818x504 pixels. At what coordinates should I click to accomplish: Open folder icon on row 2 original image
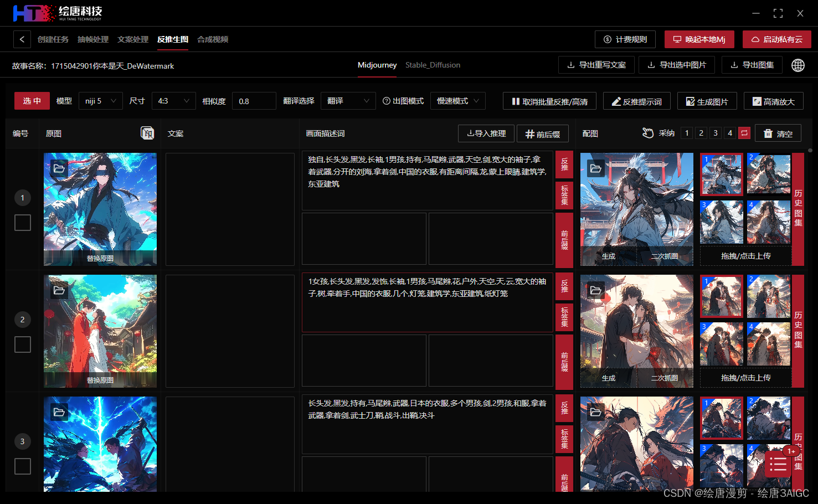point(59,290)
